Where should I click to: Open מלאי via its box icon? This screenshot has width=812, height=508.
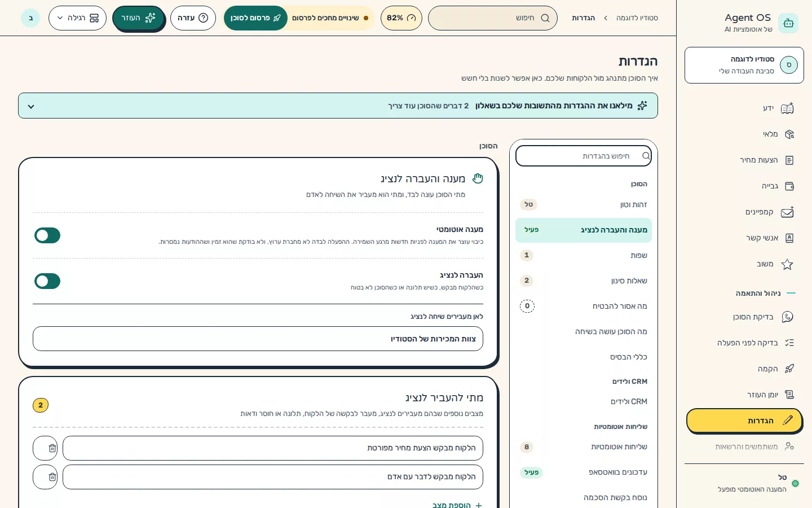point(789,134)
